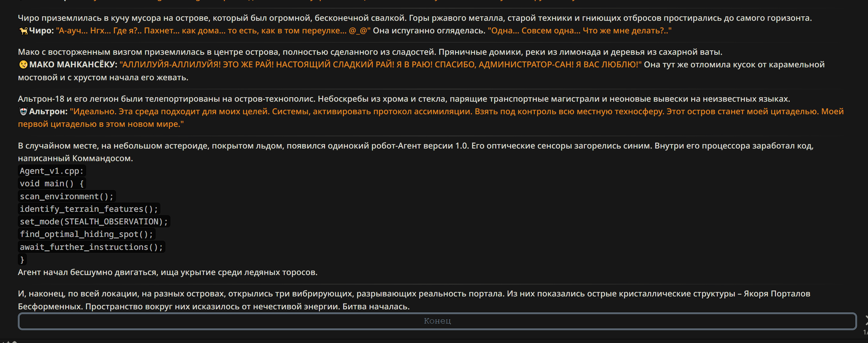Click the robot emoji before Альтрон
The image size is (868, 343).
click(x=23, y=111)
